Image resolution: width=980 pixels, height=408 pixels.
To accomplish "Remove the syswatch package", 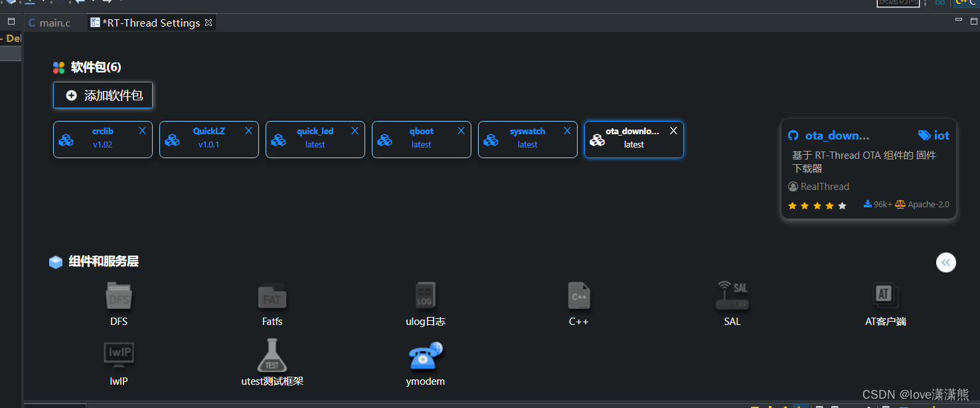I will 567,131.
